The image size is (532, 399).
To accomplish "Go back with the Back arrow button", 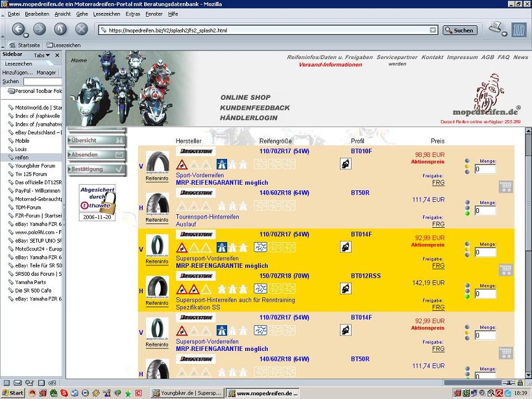I will [18, 29].
